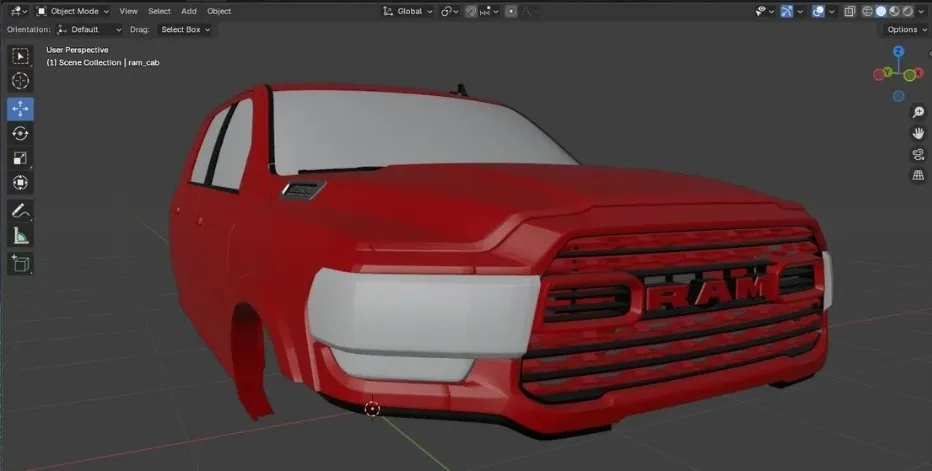The width and height of the screenshot is (932, 471).
Task: Click the Drag: label
Action: (140, 30)
